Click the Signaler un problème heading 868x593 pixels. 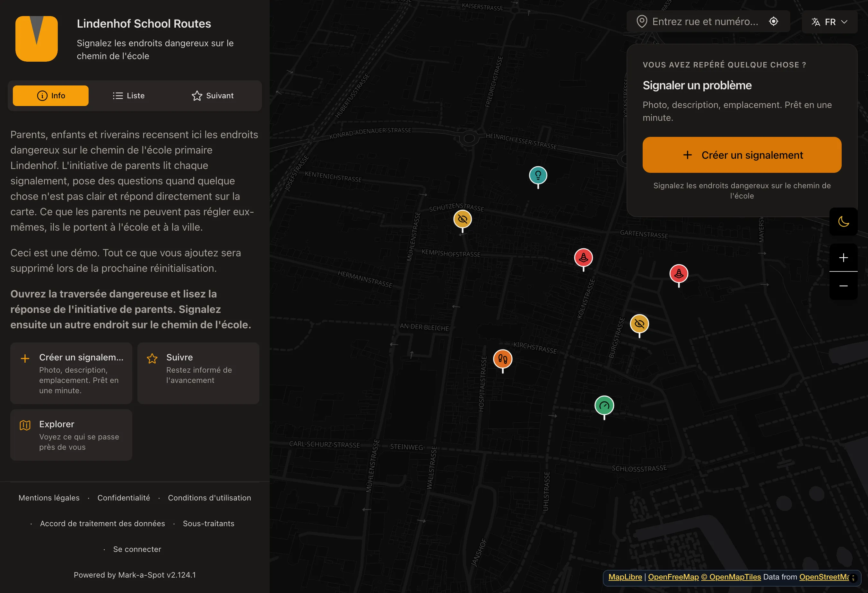tap(697, 85)
